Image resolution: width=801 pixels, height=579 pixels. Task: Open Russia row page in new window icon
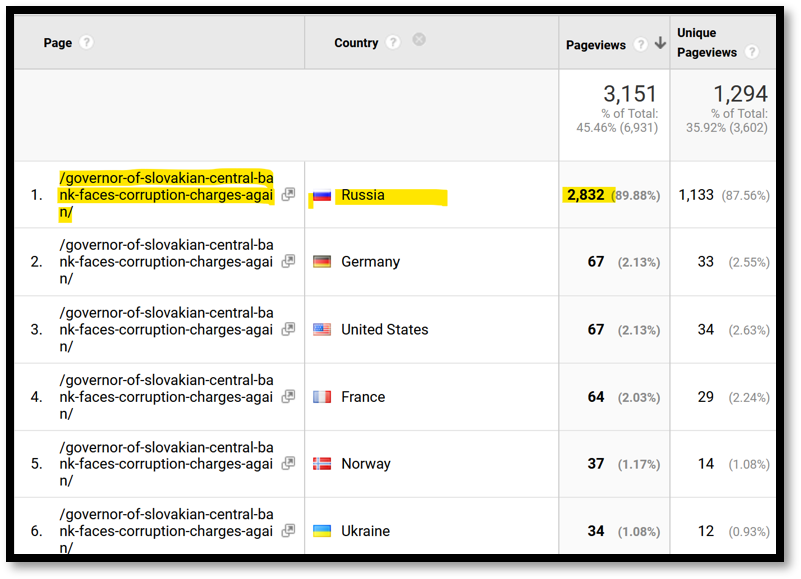tap(289, 194)
